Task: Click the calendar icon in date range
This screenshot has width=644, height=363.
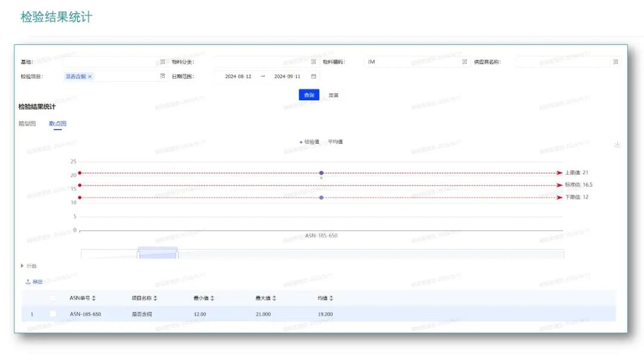Action: pos(313,76)
